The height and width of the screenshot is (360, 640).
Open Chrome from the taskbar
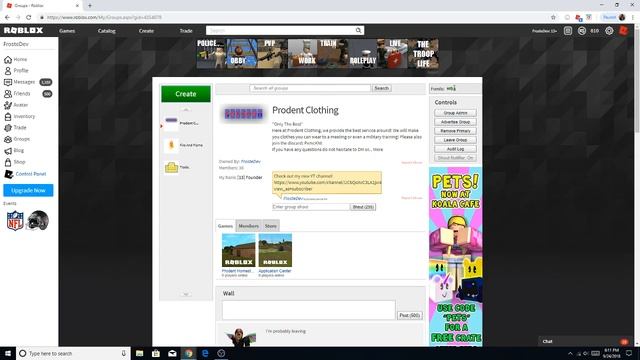click(x=189, y=353)
